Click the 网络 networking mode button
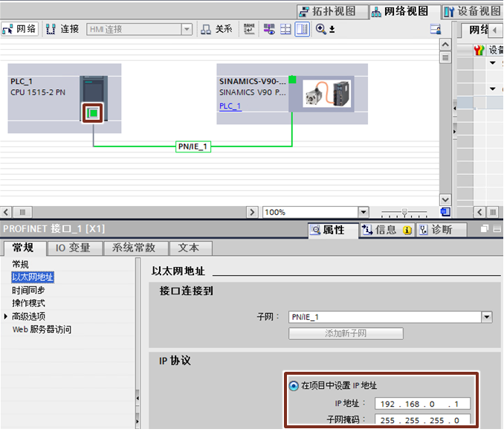The width and height of the screenshot is (504, 432). tap(19, 29)
